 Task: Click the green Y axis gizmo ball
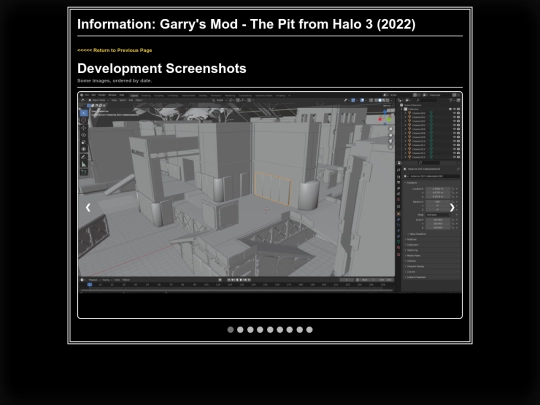point(389,120)
